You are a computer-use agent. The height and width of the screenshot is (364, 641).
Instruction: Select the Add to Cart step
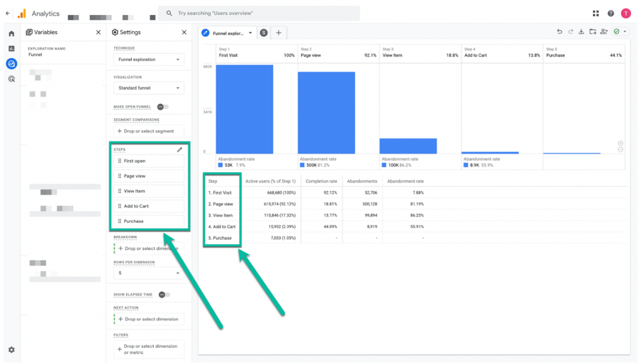click(149, 206)
